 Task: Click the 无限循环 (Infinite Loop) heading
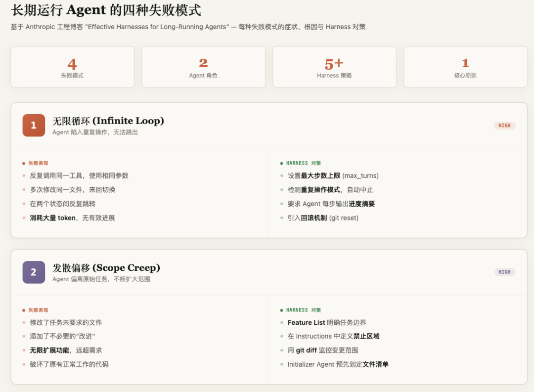click(108, 121)
